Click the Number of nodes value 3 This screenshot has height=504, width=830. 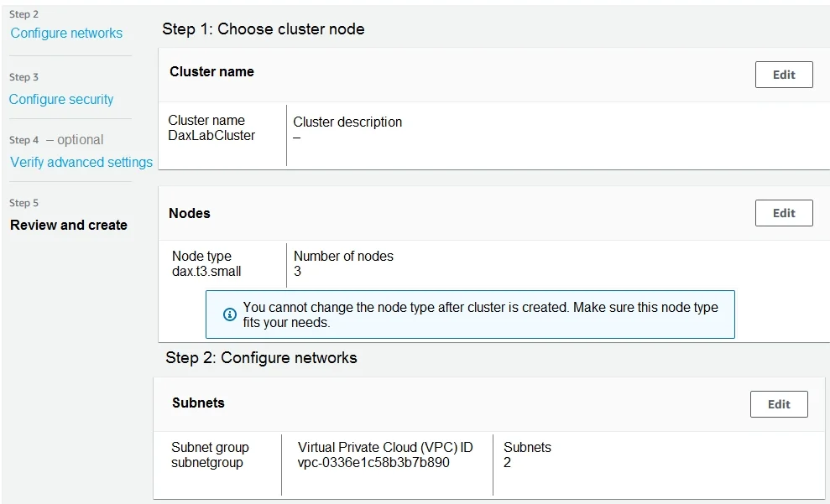pos(297,272)
